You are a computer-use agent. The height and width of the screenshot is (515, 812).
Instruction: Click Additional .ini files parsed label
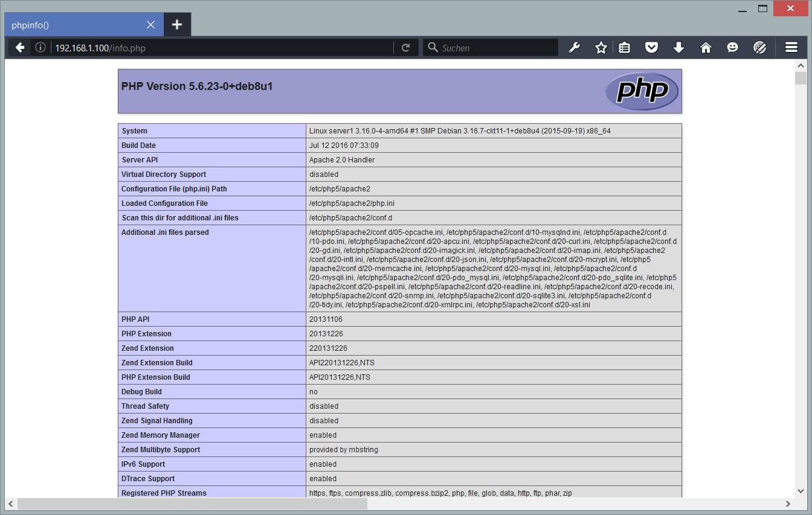pyautogui.click(x=165, y=232)
